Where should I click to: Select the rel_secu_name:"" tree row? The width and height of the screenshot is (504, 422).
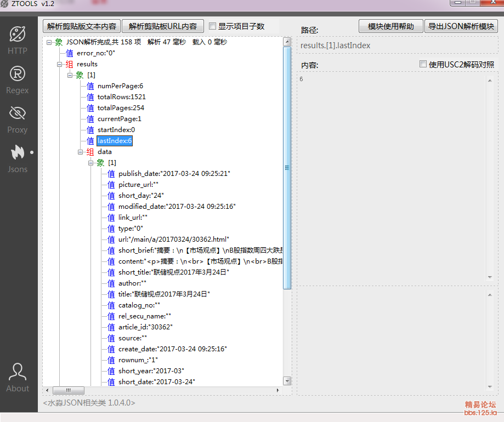point(145,316)
